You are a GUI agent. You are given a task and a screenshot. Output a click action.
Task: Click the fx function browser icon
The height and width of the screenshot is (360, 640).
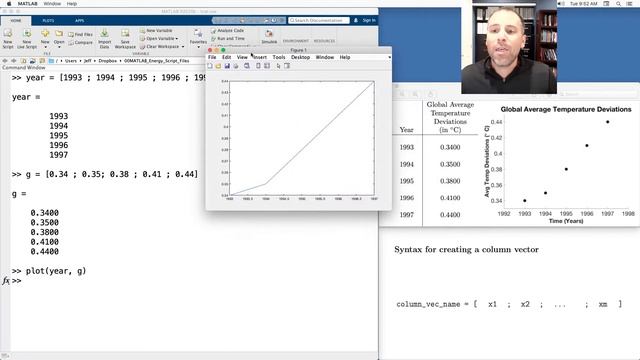[6, 281]
